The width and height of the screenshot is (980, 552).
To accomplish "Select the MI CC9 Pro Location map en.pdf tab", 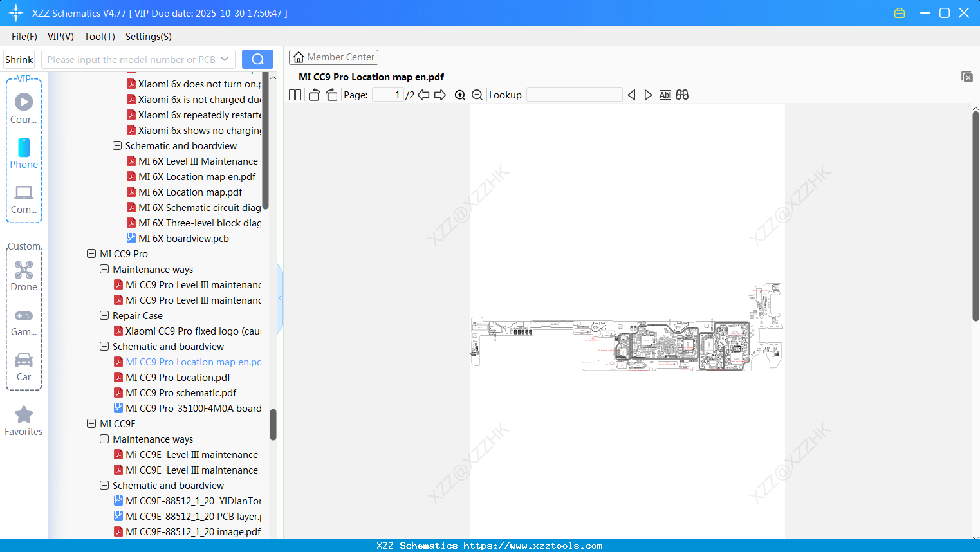I will coord(371,77).
